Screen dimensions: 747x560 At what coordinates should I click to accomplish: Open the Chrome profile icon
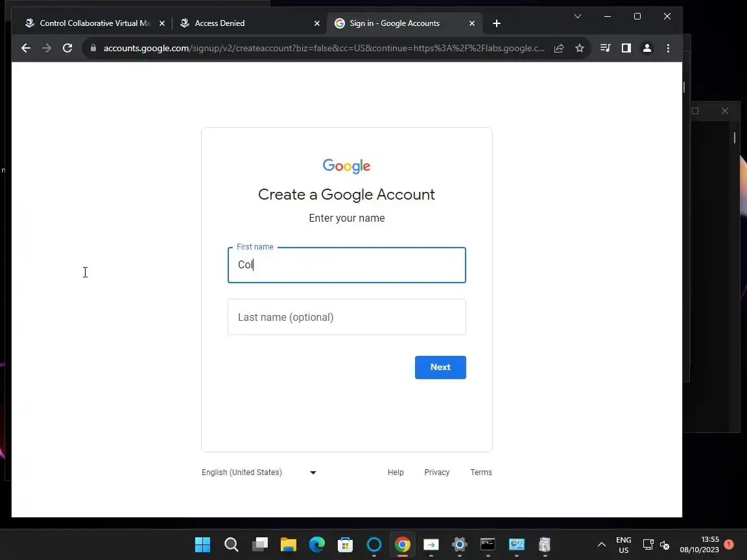(x=647, y=48)
